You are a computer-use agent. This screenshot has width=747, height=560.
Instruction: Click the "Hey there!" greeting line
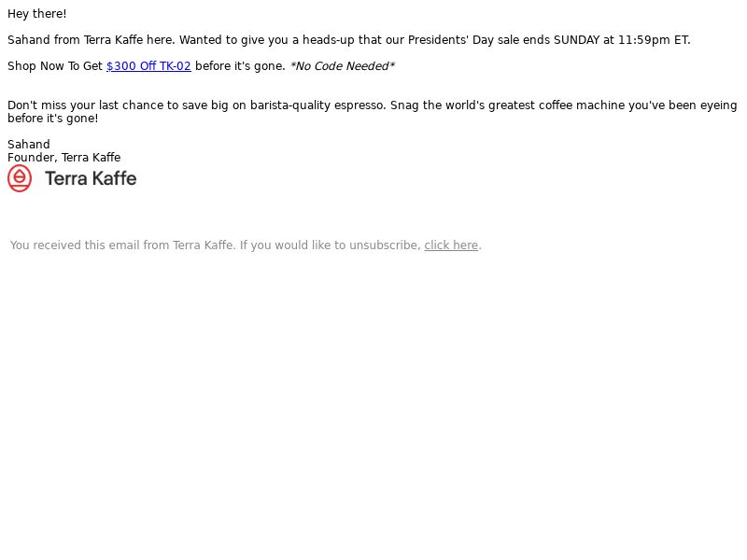tap(37, 14)
